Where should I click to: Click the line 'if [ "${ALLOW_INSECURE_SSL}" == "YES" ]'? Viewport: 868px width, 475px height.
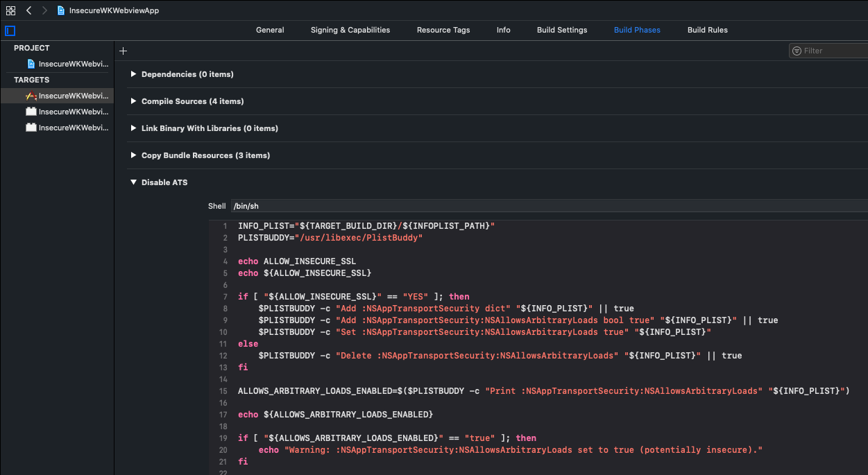354,297
